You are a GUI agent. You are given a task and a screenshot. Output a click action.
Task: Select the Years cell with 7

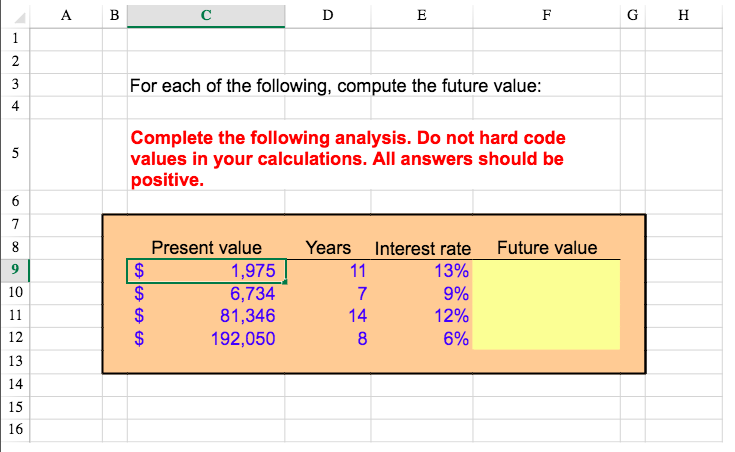click(x=328, y=294)
